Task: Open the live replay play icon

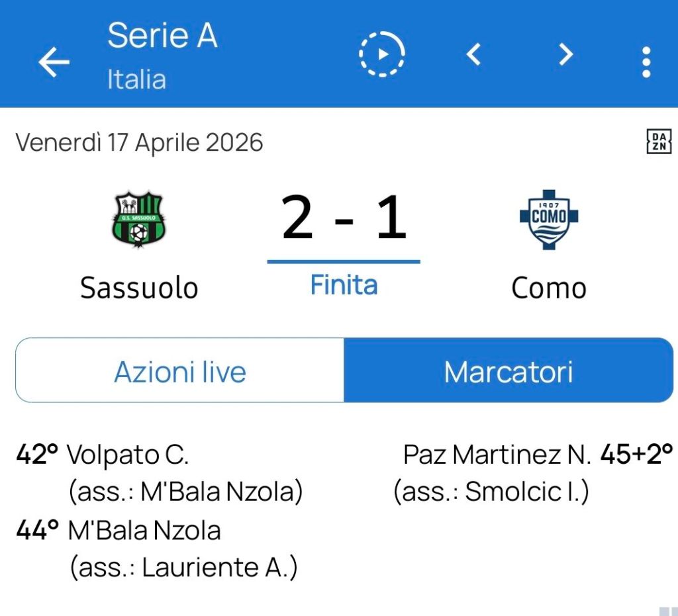Action: (x=382, y=54)
